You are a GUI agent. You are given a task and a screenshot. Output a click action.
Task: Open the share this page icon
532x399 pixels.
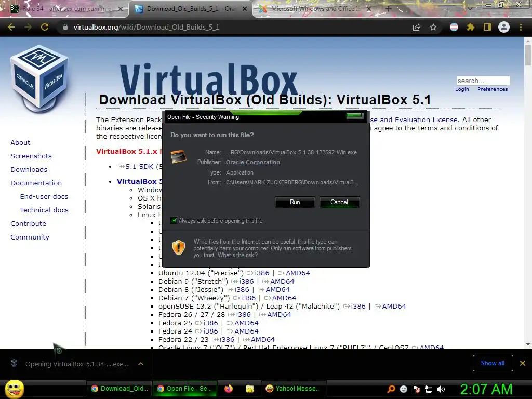click(417, 27)
